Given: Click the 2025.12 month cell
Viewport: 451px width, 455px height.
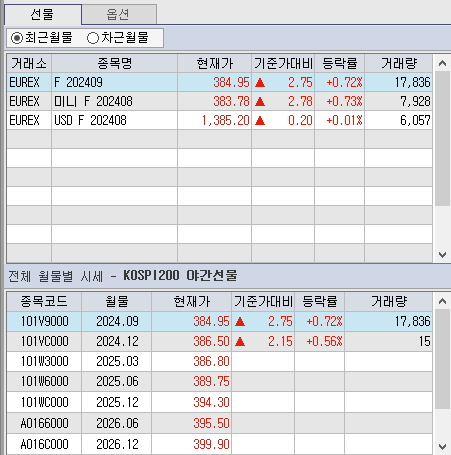Looking at the screenshot, I should tap(117, 402).
